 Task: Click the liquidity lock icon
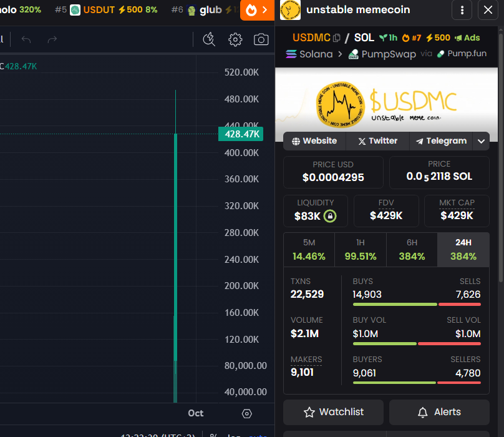pyautogui.click(x=330, y=216)
